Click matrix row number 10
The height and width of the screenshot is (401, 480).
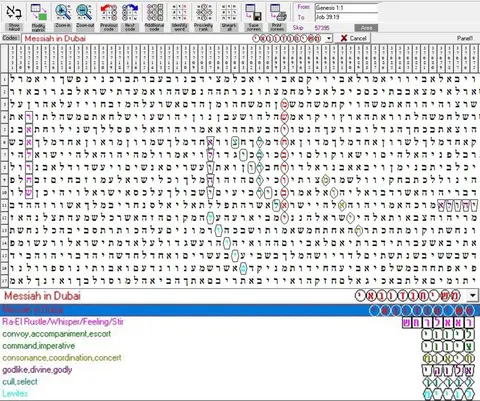click(x=4, y=192)
